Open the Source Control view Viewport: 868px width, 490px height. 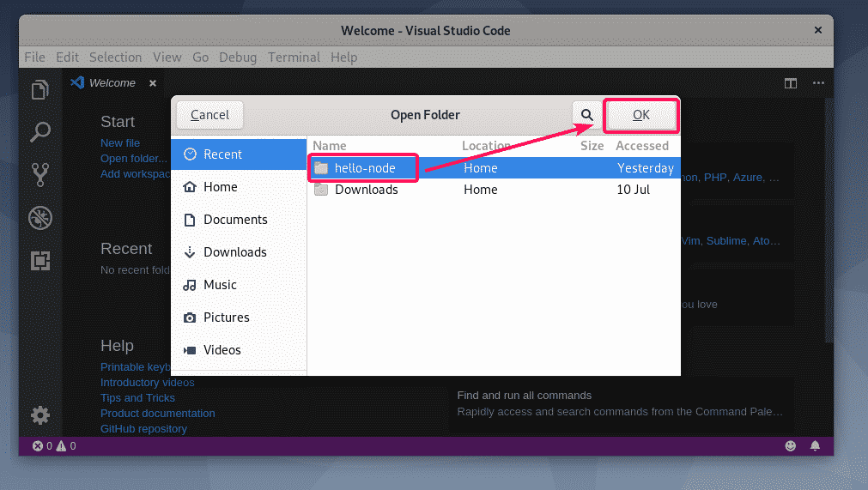coord(40,174)
